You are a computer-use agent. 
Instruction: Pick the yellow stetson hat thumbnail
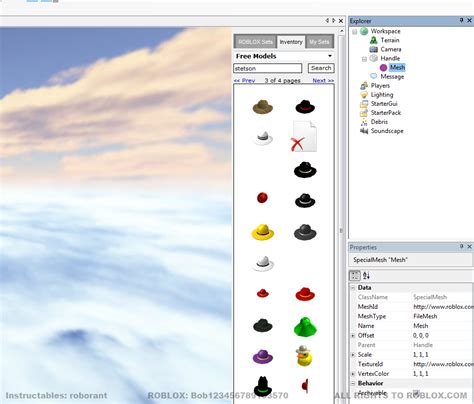click(x=263, y=232)
